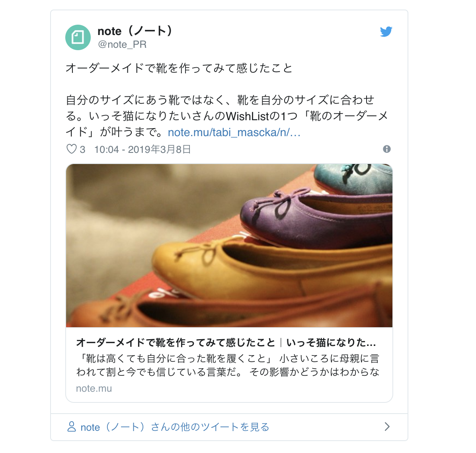
Task: Click the card description about 靴は高くても
Action: [228, 365]
